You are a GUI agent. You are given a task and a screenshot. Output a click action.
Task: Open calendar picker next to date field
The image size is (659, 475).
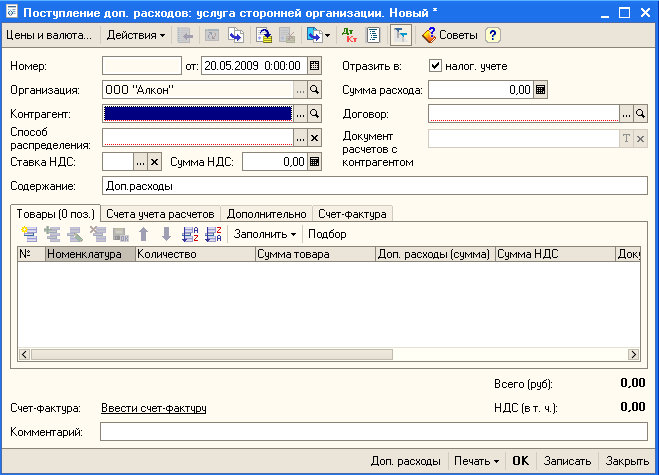[314, 66]
